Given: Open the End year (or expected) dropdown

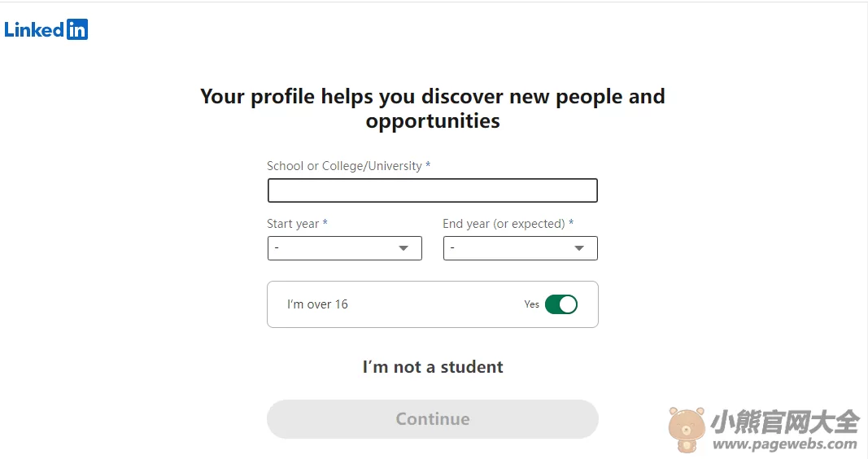Looking at the screenshot, I should [521, 248].
